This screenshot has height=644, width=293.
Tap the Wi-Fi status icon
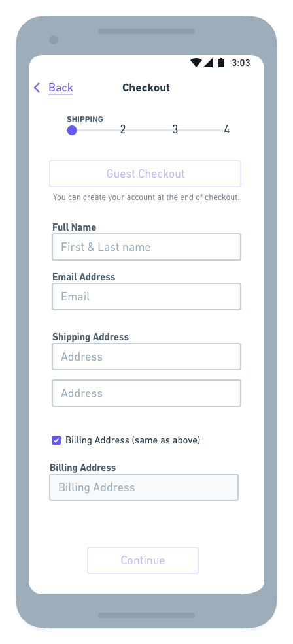coord(196,63)
